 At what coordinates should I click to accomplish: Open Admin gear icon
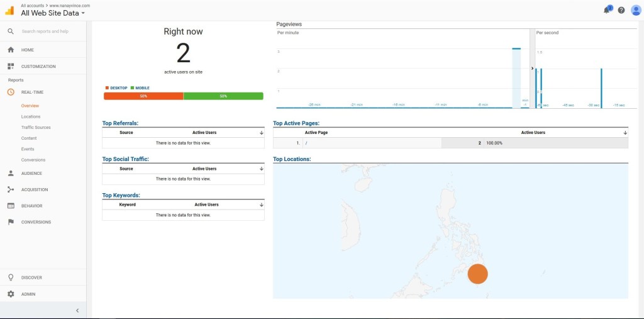(11, 294)
